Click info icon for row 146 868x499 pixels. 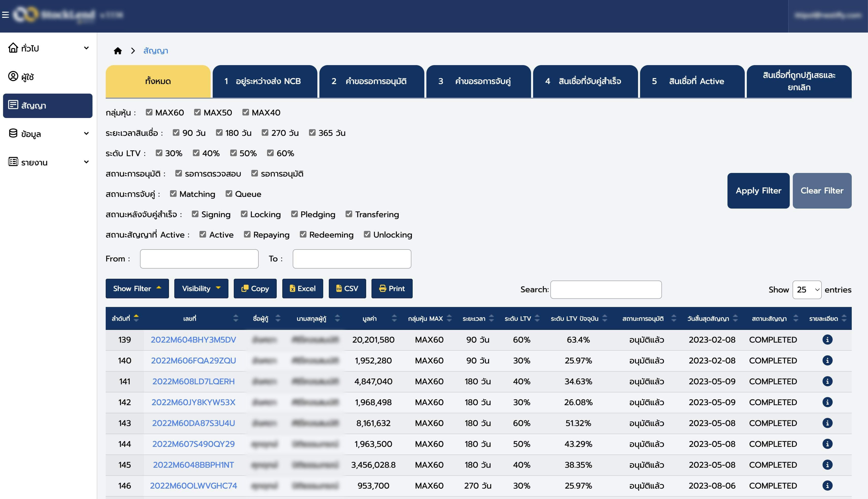pyautogui.click(x=827, y=486)
